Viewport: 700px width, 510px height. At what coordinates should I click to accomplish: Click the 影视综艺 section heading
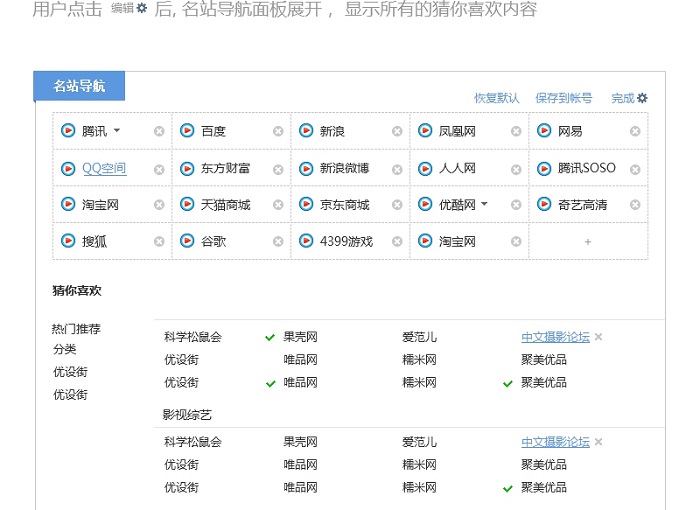click(187, 415)
